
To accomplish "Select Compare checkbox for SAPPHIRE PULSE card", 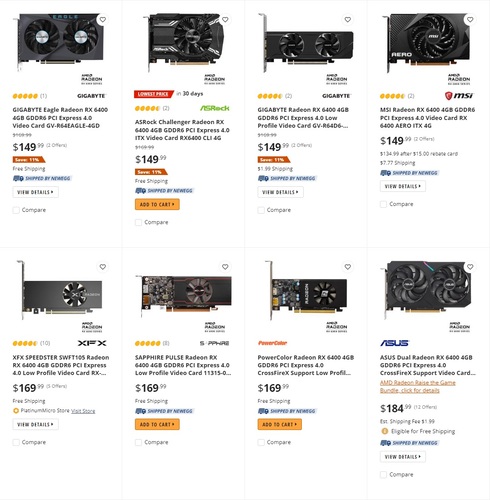I will point(138,442).
